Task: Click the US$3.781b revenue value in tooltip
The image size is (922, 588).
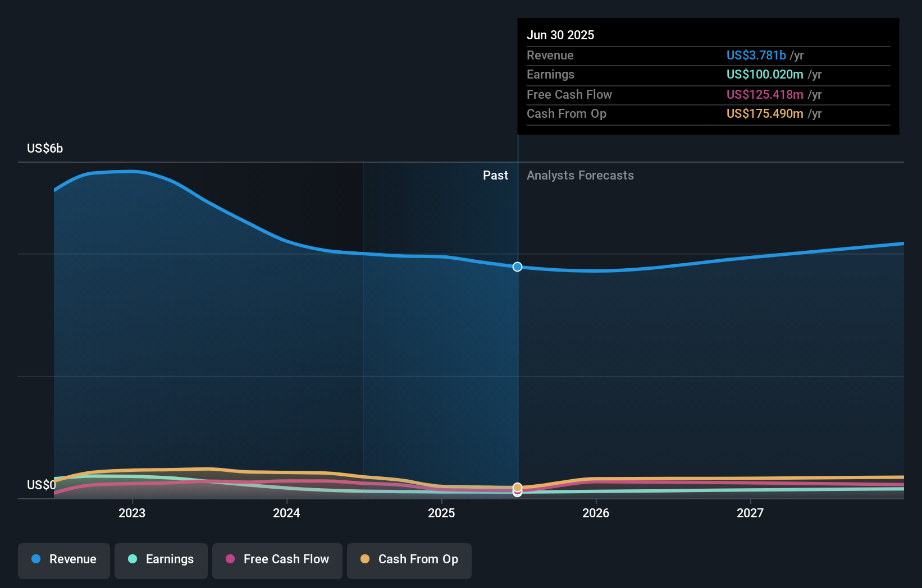Action: 756,55
